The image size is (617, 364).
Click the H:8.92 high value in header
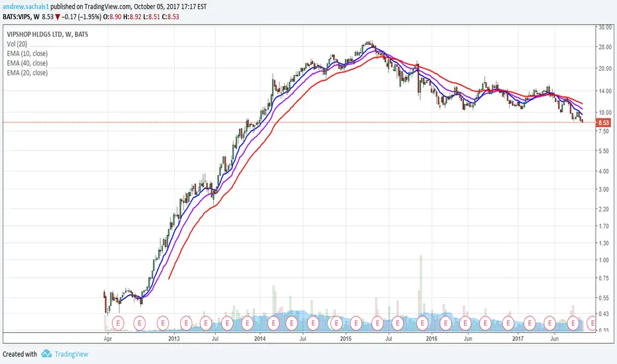coord(132,17)
